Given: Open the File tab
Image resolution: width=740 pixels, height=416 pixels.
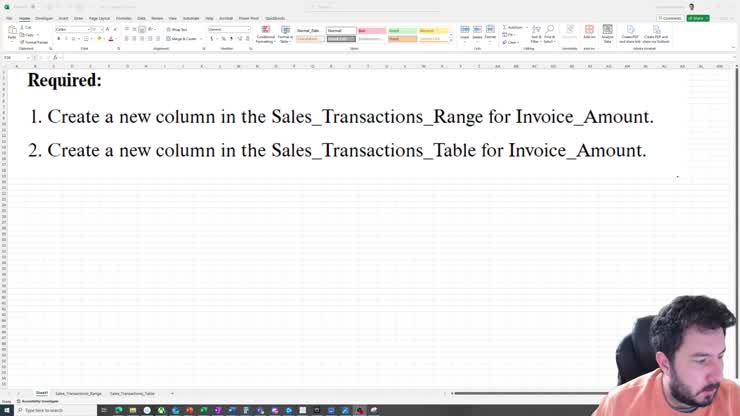Looking at the screenshot, I should pos(9,18).
